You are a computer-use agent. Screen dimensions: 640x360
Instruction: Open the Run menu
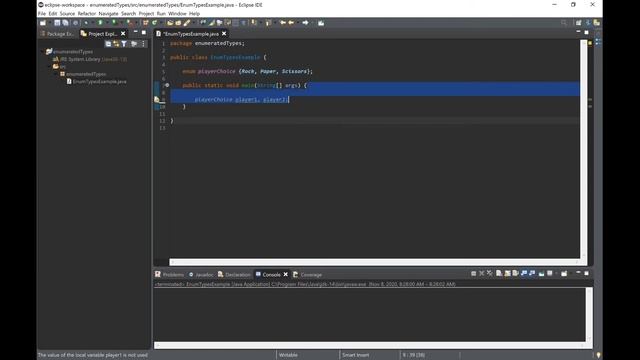coord(161,13)
